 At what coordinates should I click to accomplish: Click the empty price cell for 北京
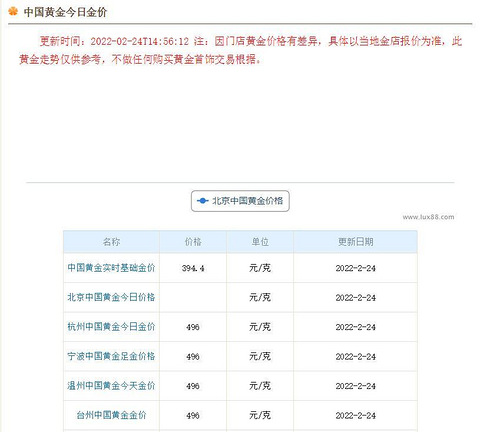click(193, 297)
